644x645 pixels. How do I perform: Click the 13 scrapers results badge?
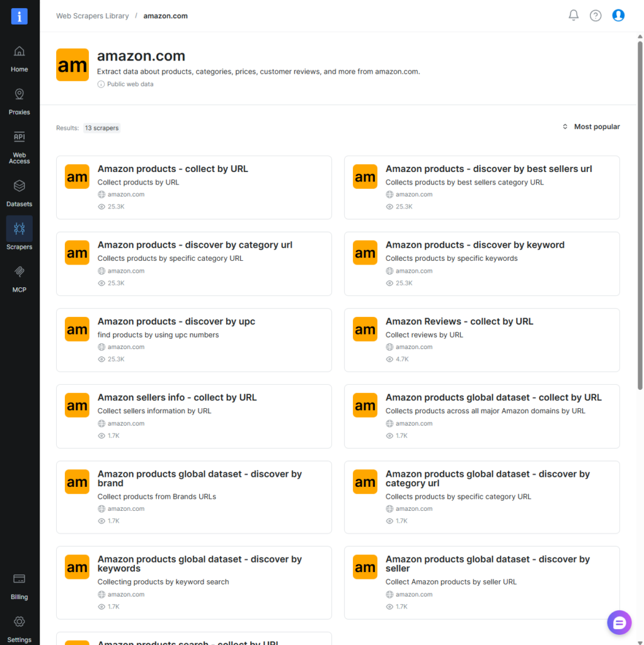coord(101,128)
